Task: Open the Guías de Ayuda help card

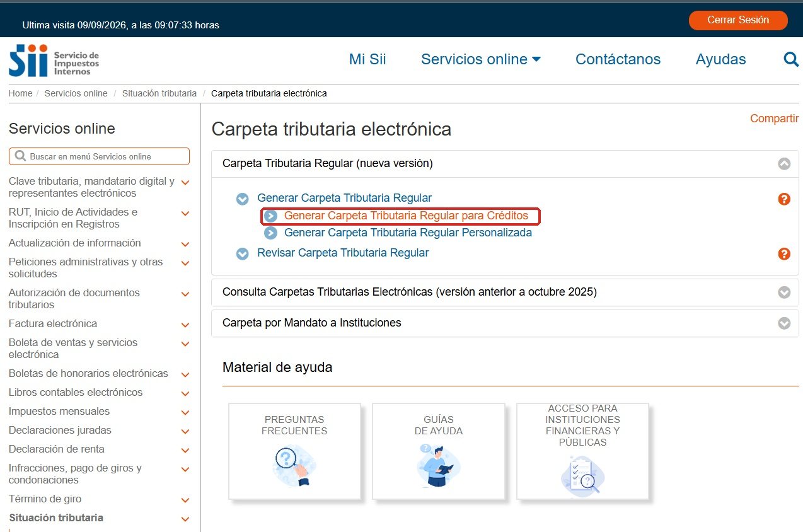Action: [x=439, y=451]
